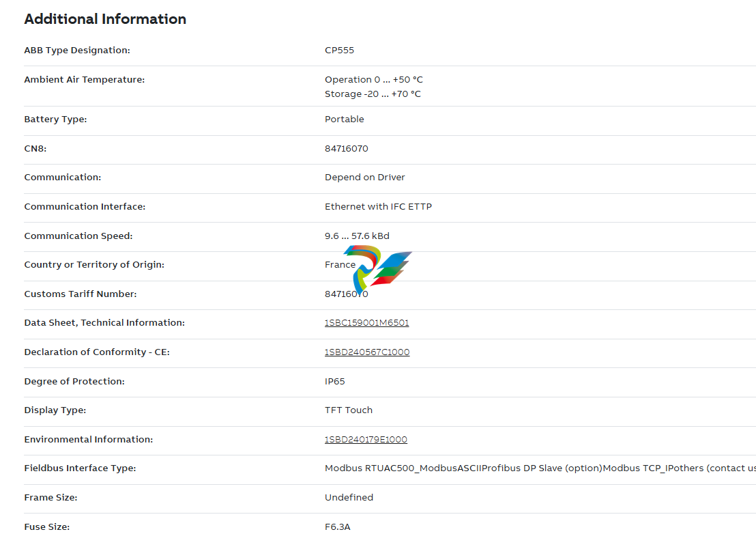Open CE declaration link 1SBD240567C1000
756x534 pixels.
(367, 352)
